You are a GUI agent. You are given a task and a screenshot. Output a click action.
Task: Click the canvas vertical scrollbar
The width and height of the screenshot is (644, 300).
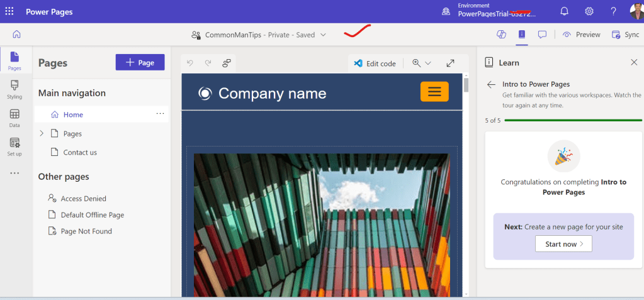pyautogui.click(x=466, y=189)
